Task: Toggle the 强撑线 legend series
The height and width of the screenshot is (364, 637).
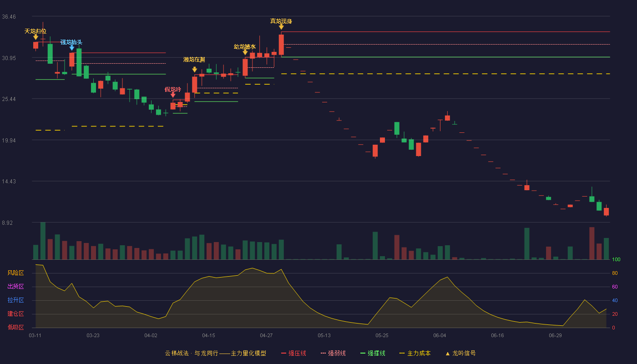Action: 373,353
